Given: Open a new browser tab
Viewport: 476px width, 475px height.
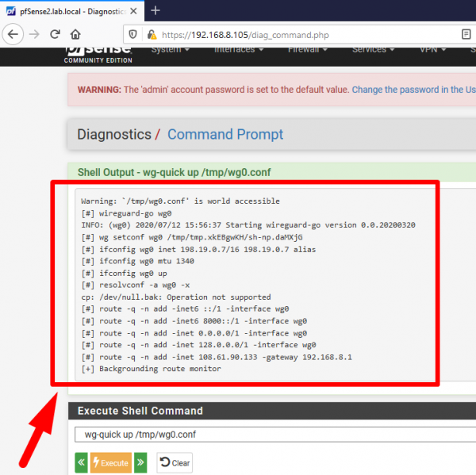Looking at the screenshot, I should [155, 10].
